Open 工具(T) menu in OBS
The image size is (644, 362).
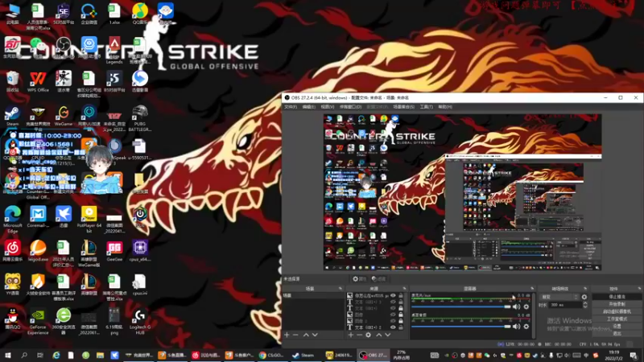tap(427, 107)
